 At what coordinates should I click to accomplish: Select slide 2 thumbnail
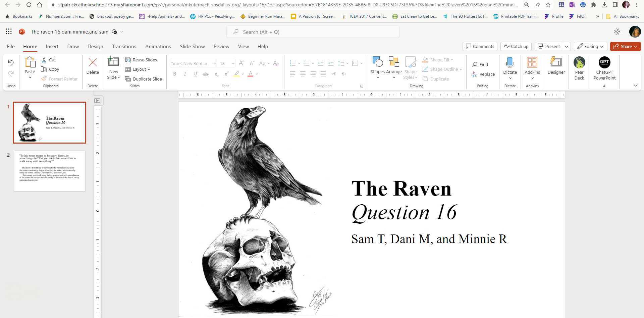click(50, 171)
